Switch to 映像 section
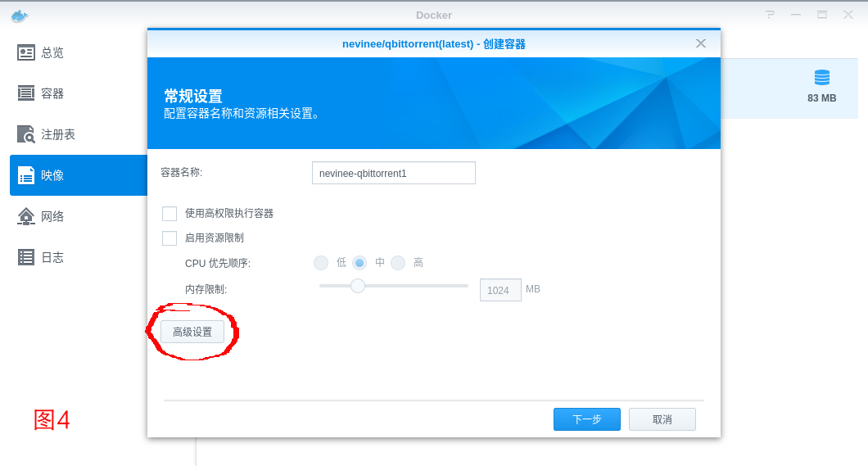The image size is (868, 466). (79, 175)
